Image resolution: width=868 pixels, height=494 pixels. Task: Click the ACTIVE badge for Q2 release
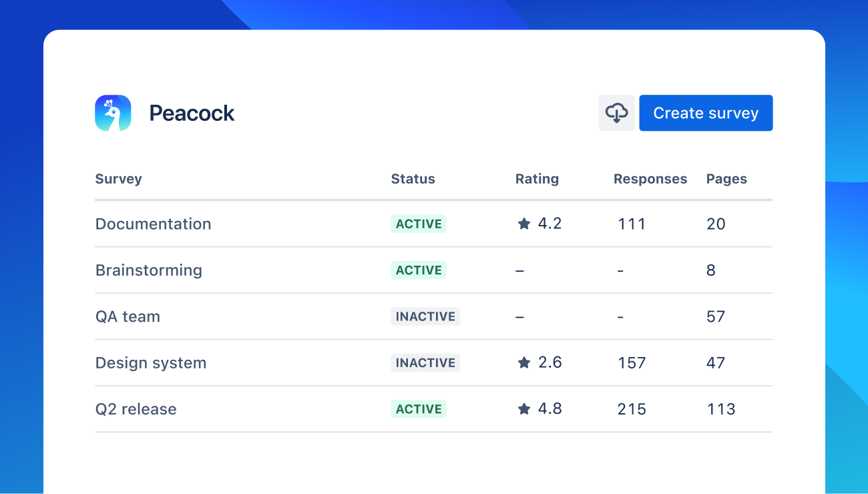point(419,409)
